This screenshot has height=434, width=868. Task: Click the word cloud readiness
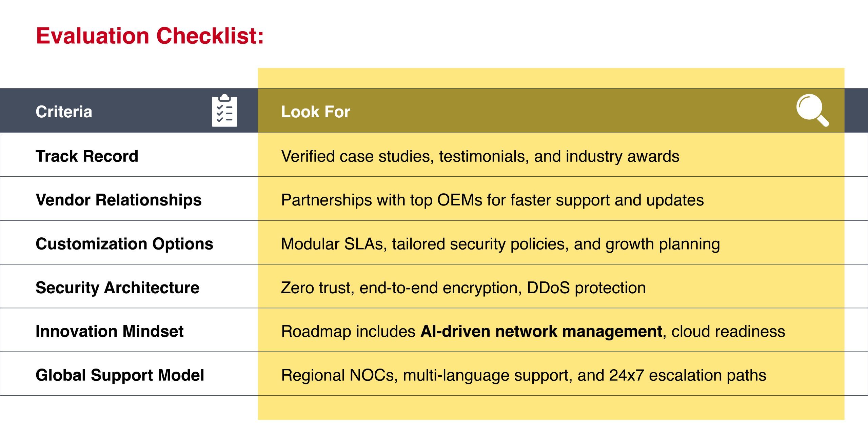click(x=728, y=332)
